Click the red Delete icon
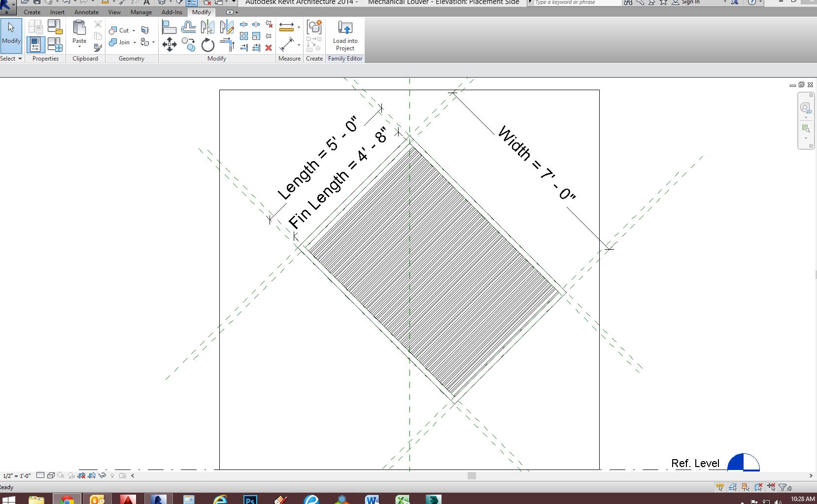 point(269,48)
